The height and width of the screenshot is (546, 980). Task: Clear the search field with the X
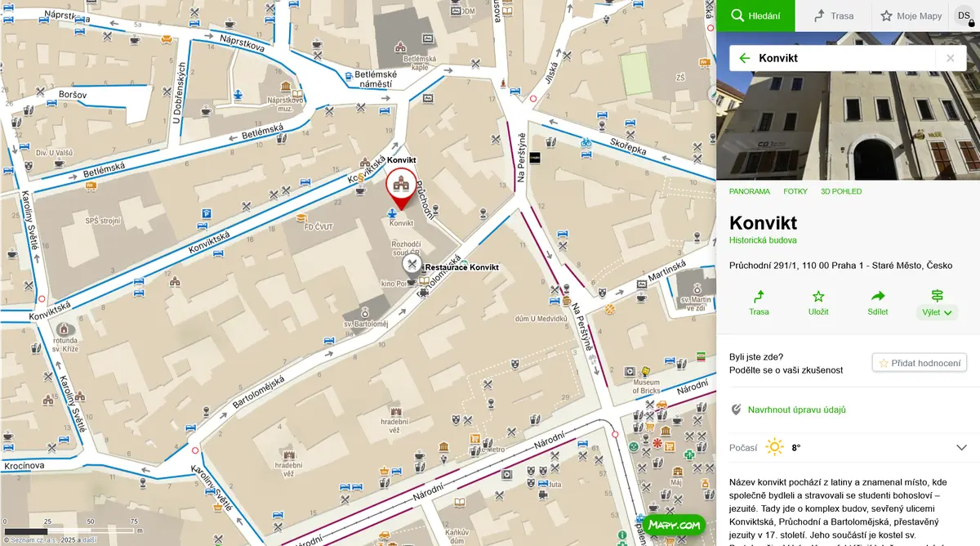click(950, 58)
